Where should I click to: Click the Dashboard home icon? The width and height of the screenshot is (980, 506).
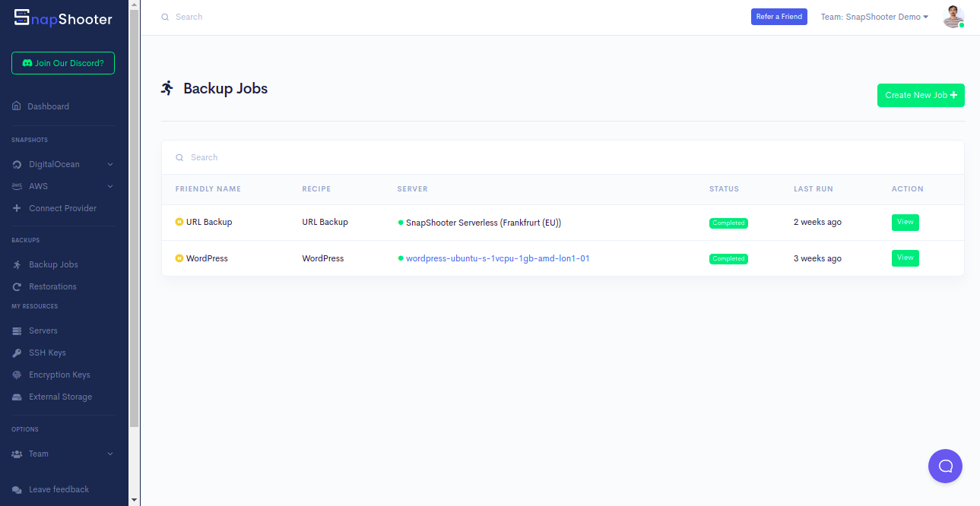point(17,106)
